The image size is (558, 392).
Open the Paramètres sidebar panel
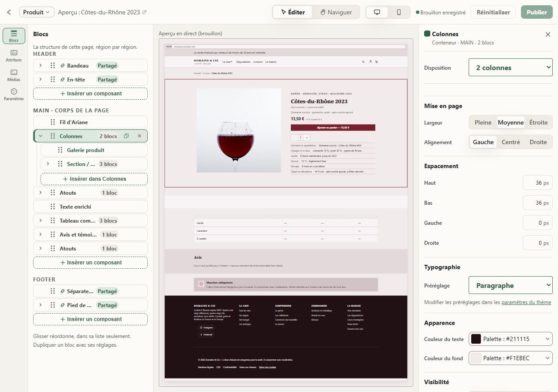[14, 95]
